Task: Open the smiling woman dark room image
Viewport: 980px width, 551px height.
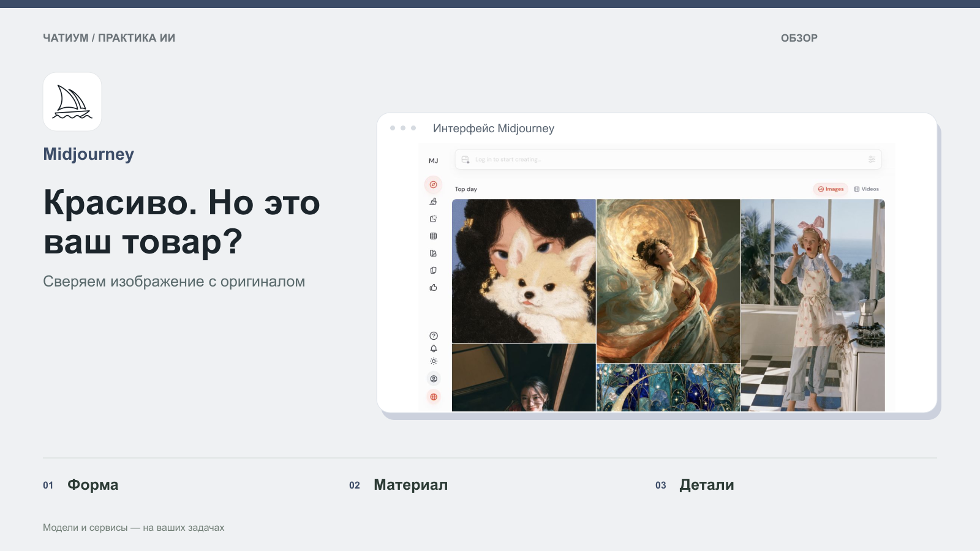Action: click(x=524, y=378)
